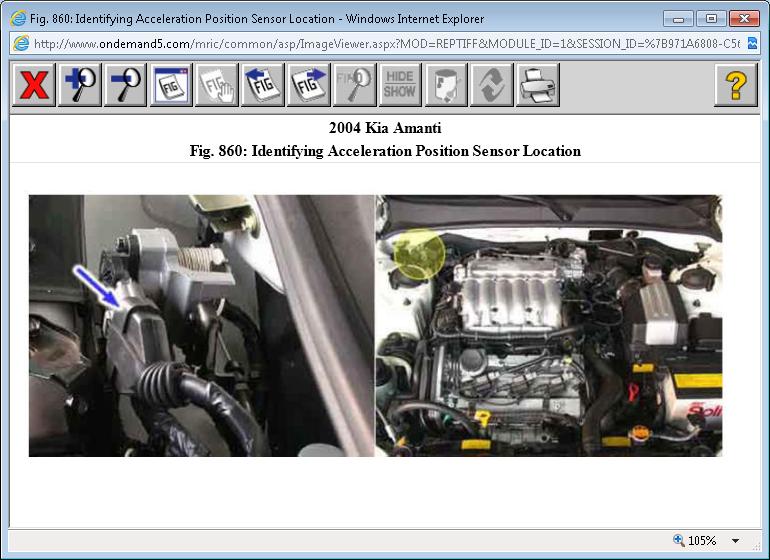Click the sensor close-up photo
Image resolution: width=770 pixels, height=560 pixels.
pos(201,326)
